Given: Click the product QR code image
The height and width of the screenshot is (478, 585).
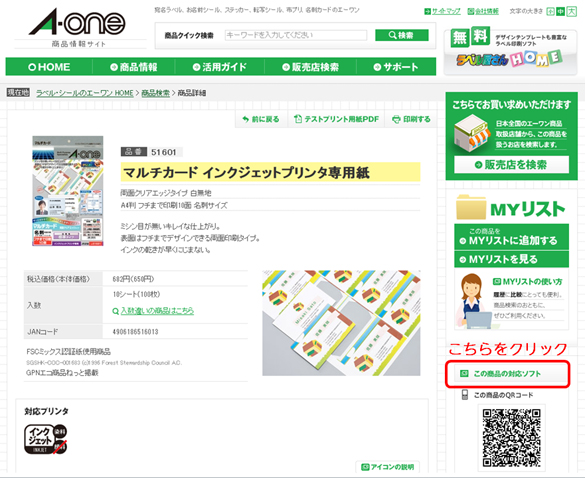Looking at the screenshot, I should pos(512,437).
